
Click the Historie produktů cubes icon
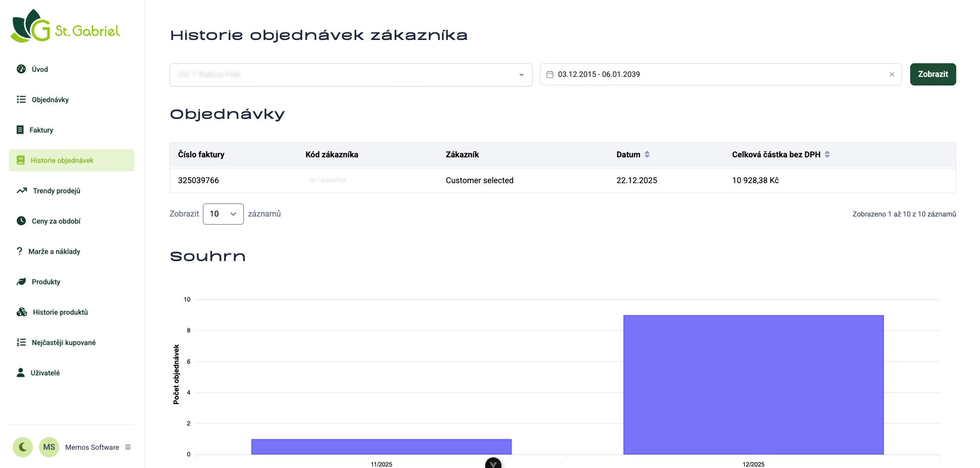[22, 312]
